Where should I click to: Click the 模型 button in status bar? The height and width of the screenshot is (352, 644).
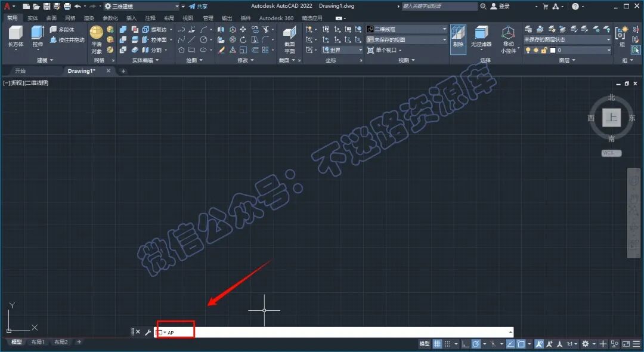tap(425, 344)
